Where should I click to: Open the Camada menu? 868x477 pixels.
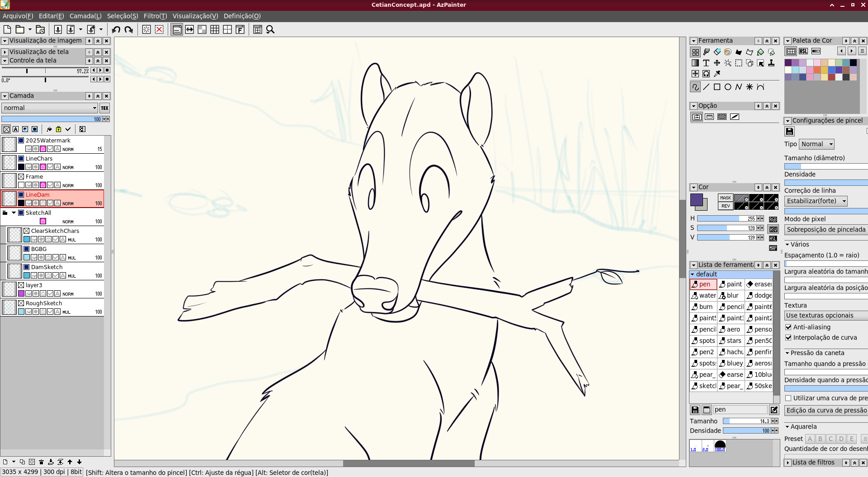85,16
